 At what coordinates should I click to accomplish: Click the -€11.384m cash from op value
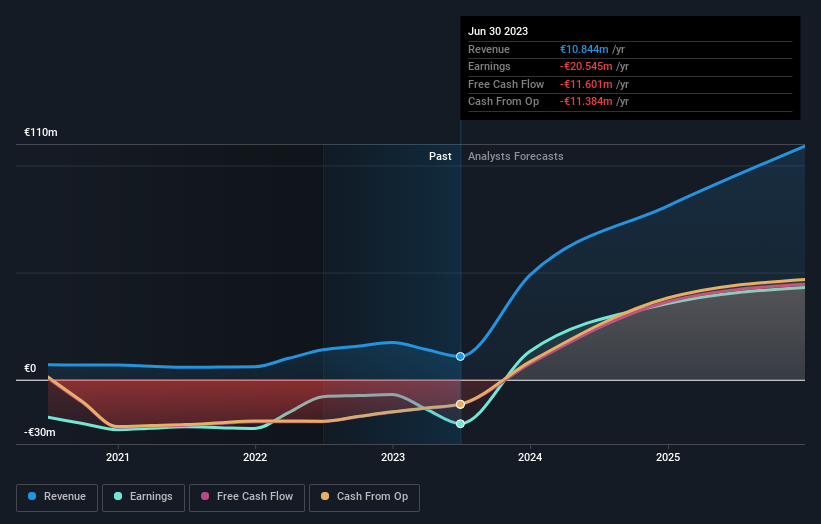click(586, 102)
